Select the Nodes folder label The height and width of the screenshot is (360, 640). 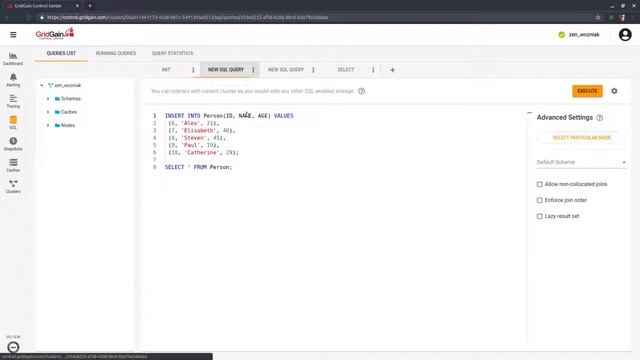[68, 125]
